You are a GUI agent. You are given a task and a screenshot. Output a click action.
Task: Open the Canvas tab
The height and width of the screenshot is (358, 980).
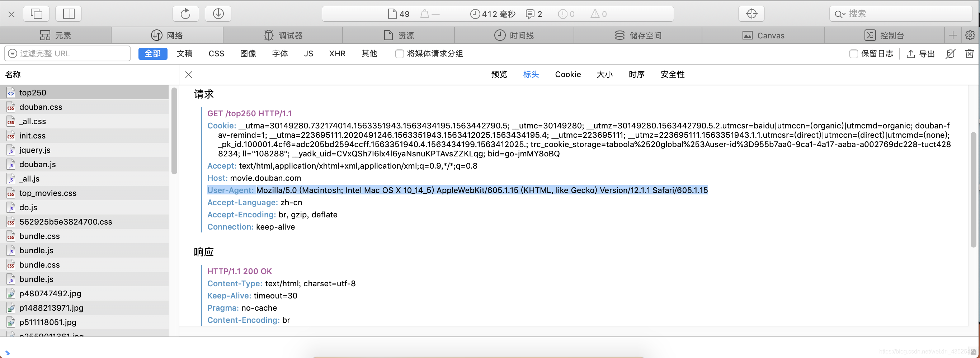click(x=763, y=36)
